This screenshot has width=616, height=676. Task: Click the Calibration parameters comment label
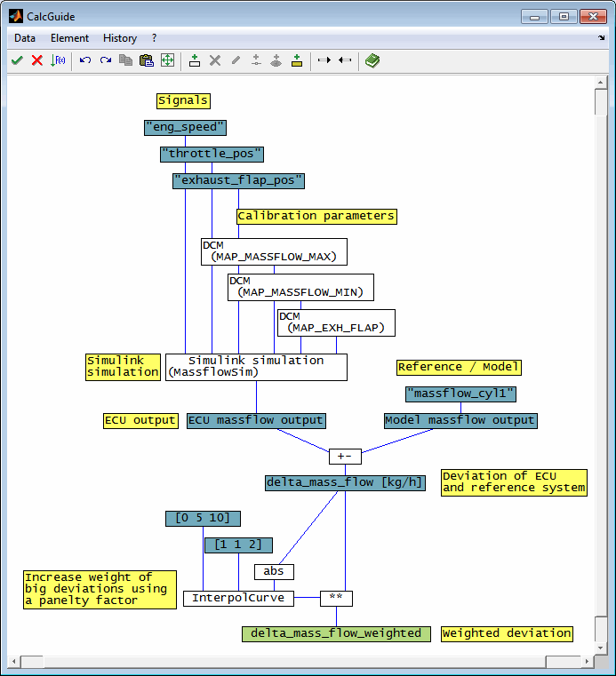pos(316,217)
